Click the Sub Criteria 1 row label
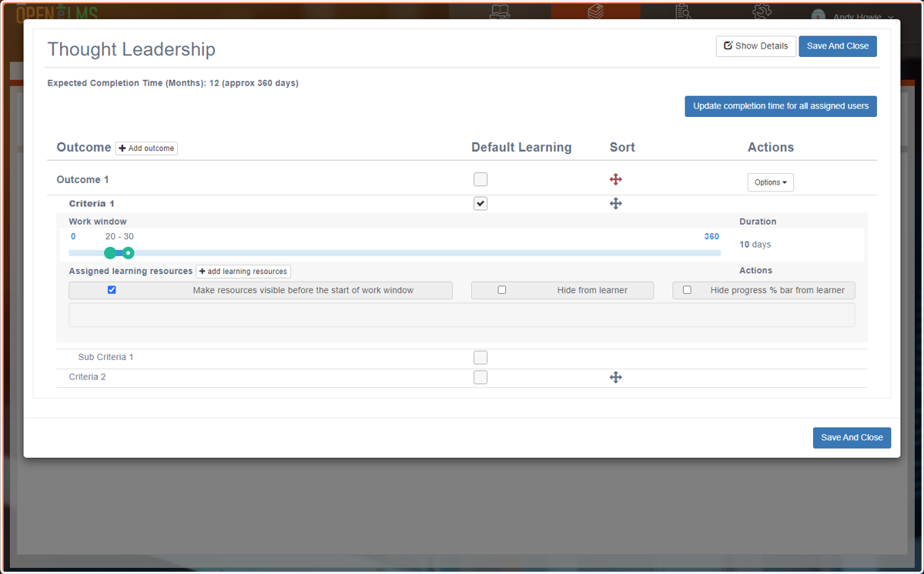The width and height of the screenshot is (924, 574). (x=105, y=358)
